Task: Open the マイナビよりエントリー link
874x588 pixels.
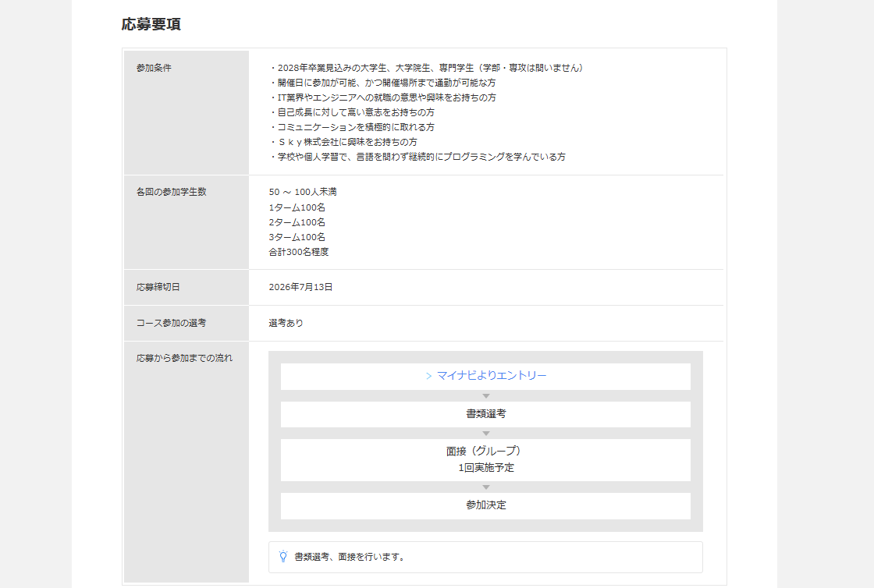Action: [x=491, y=376]
